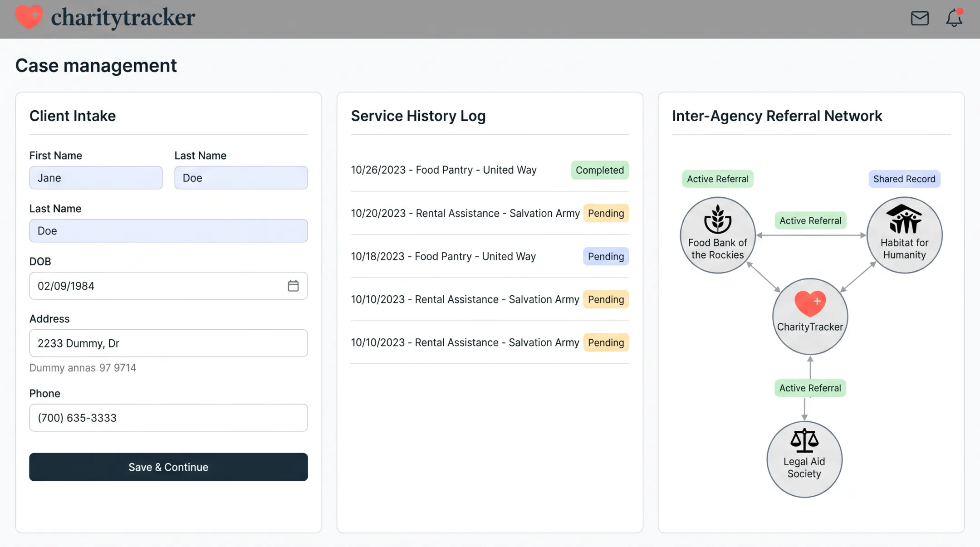This screenshot has width=980, height=547.
Task: Click Inter-Agency Referral Network title
Action: click(777, 116)
